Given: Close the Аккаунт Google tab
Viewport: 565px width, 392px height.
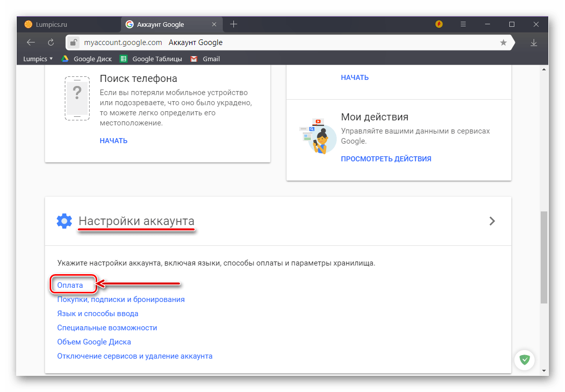Looking at the screenshot, I should point(214,24).
